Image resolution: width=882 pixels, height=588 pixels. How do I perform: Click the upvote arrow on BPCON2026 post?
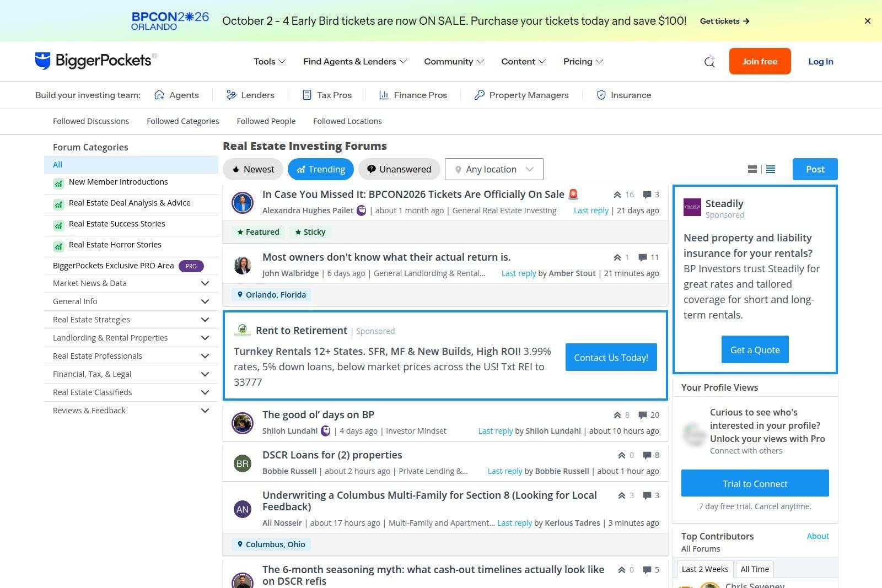pos(617,195)
